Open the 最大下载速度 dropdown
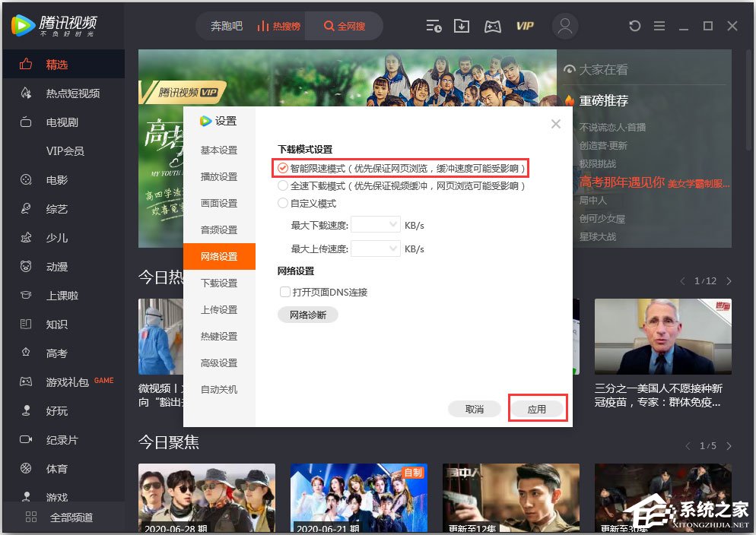The width and height of the screenshot is (756, 535). point(376,224)
